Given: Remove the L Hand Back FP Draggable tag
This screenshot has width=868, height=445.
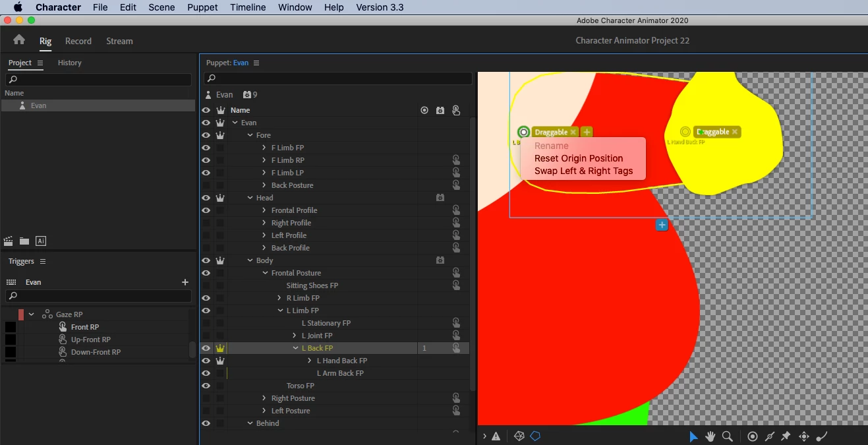Looking at the screenshot, I should click(734, 132).
